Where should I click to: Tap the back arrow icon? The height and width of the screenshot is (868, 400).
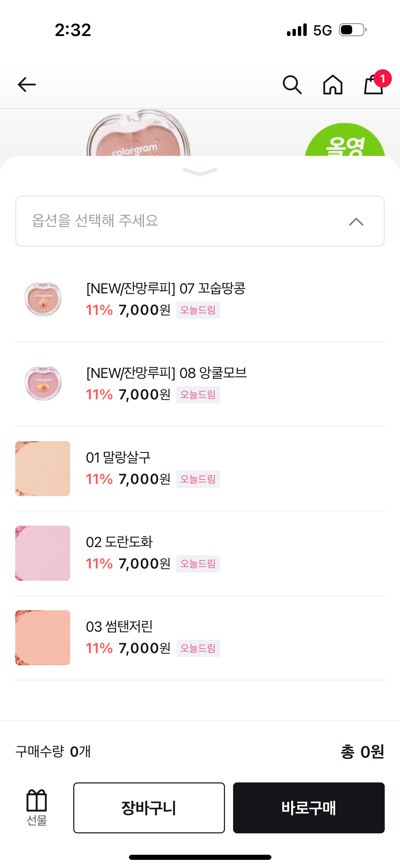click(27, 85)
